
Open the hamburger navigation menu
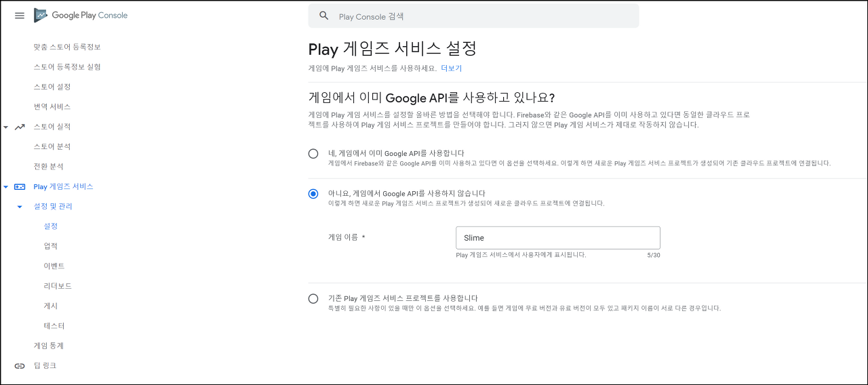20,16
